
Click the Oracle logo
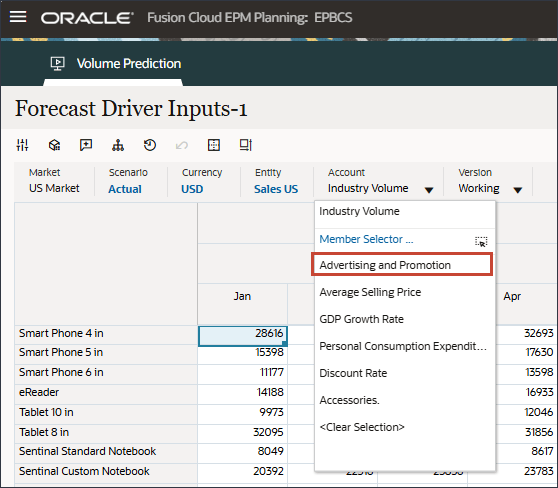click(87, 18)
